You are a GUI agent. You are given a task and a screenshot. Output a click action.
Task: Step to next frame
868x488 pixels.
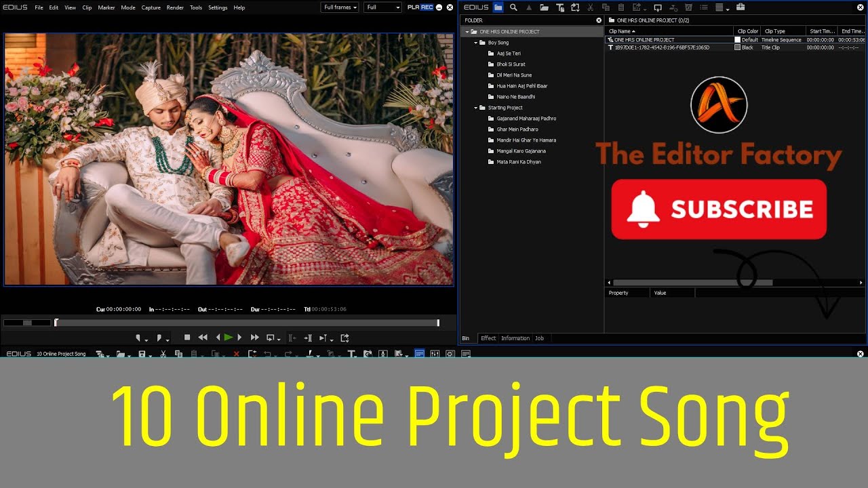pyautogui.click(x=239, y=338)
